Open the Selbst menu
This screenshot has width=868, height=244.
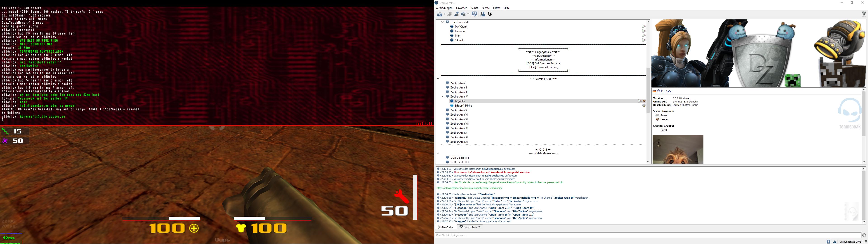click(474, 8)
